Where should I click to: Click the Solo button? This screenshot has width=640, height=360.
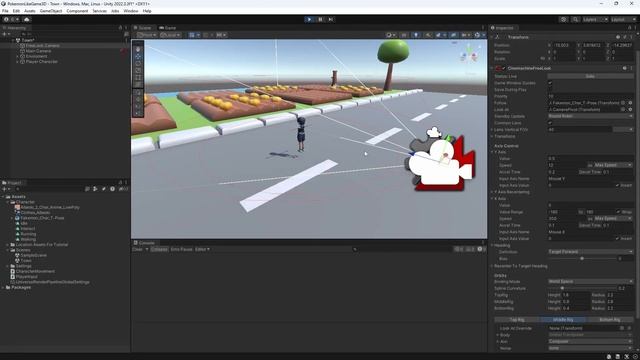click(590, 76)
